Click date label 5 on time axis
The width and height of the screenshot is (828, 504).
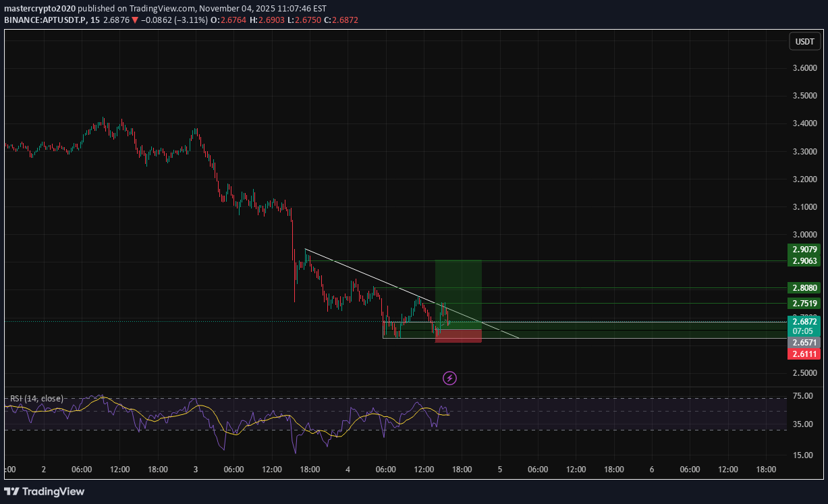coord(500,469)
